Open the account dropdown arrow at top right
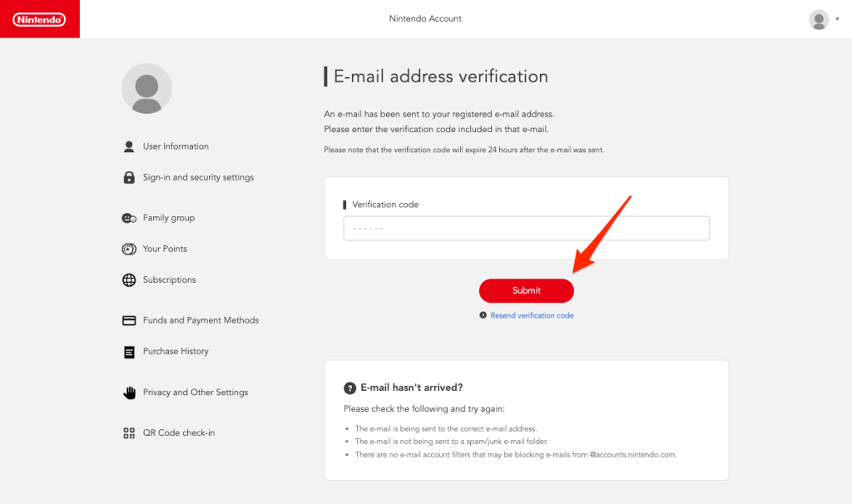Image resolution: width=852 pixels, height=504 pixels. point(837,19)
